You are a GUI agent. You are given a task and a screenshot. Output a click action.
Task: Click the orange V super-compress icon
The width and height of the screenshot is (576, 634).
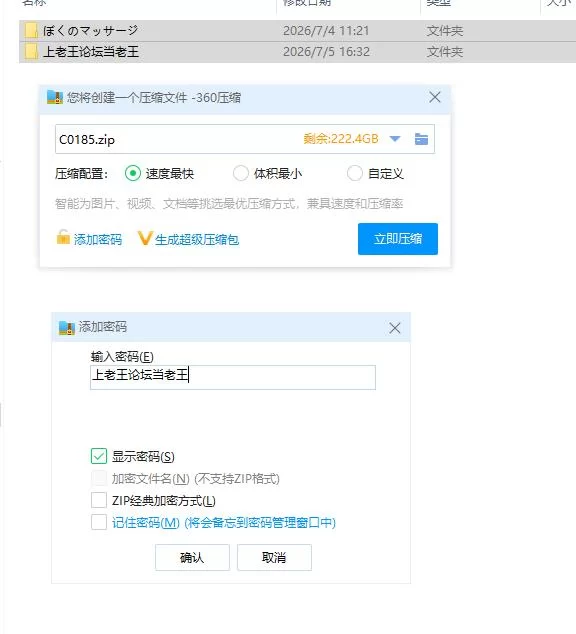point(145,238)
